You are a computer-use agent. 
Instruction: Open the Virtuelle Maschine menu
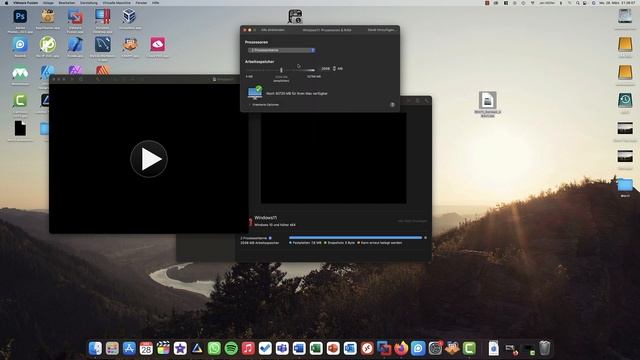pos(117,3)
